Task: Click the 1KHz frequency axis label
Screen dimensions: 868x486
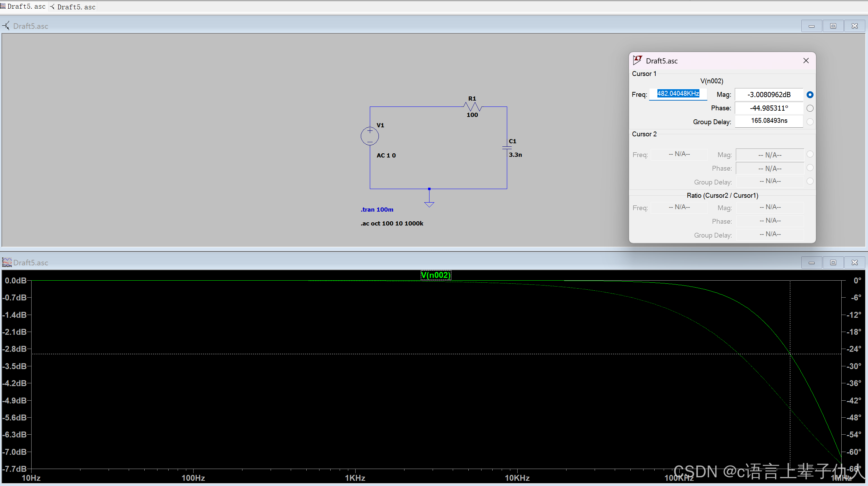Action: (355, 478)
